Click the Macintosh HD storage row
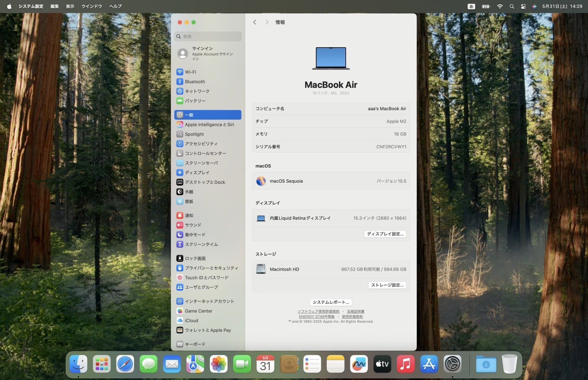 (331, 269)
